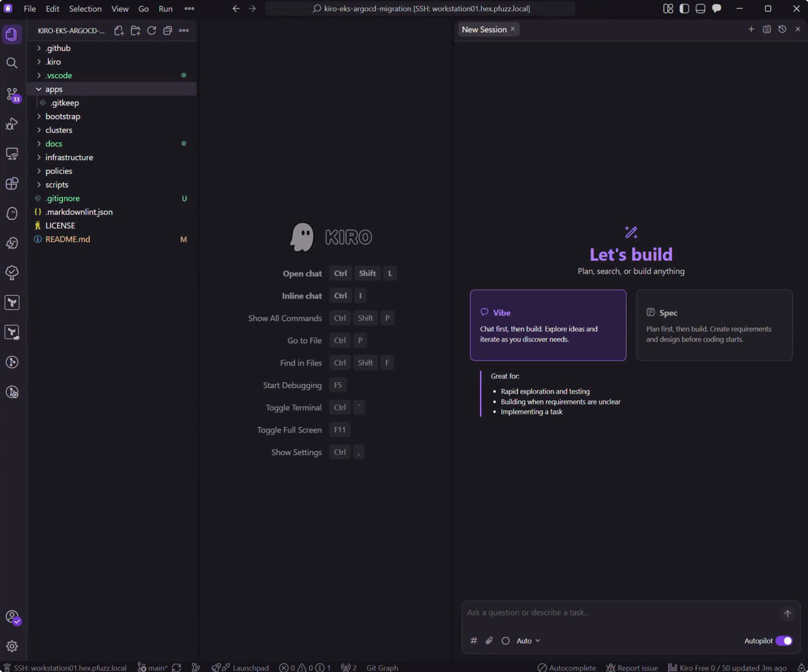This screenshot has height=672, width=808.
Task: Open the Remote Explorer view
Action: (12, 154)
